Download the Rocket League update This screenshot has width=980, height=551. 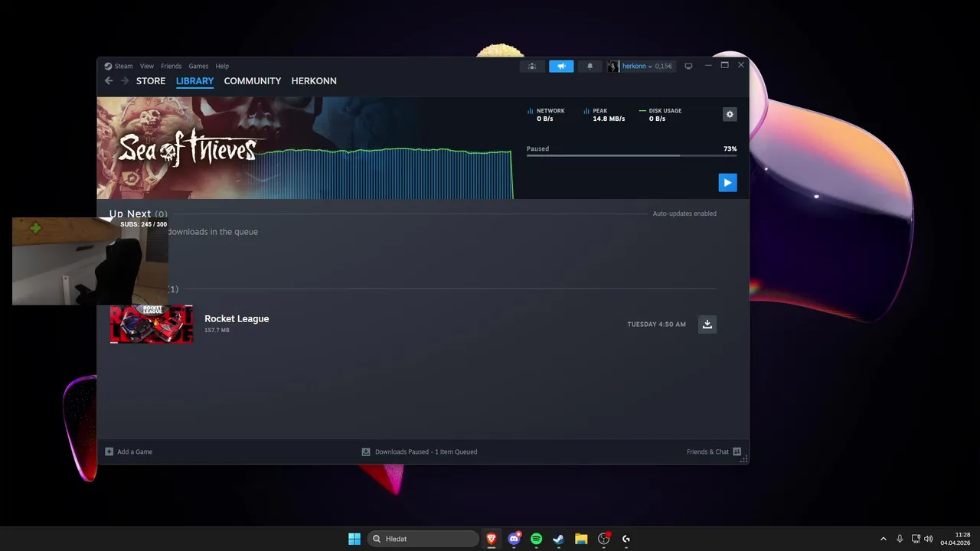(x=707, y=324)
